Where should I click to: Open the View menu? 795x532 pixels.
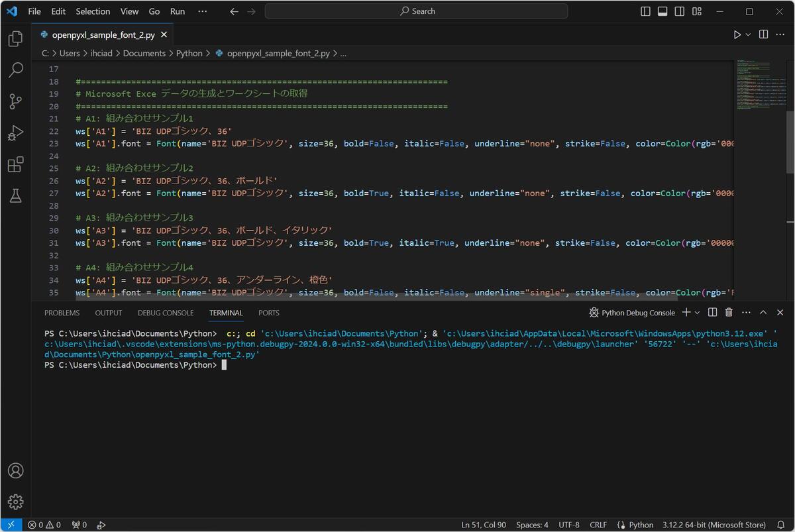tap(129, 11)
